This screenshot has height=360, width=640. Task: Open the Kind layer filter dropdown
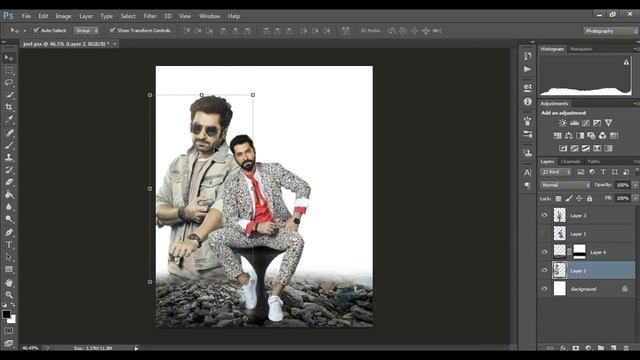[556, 172]
